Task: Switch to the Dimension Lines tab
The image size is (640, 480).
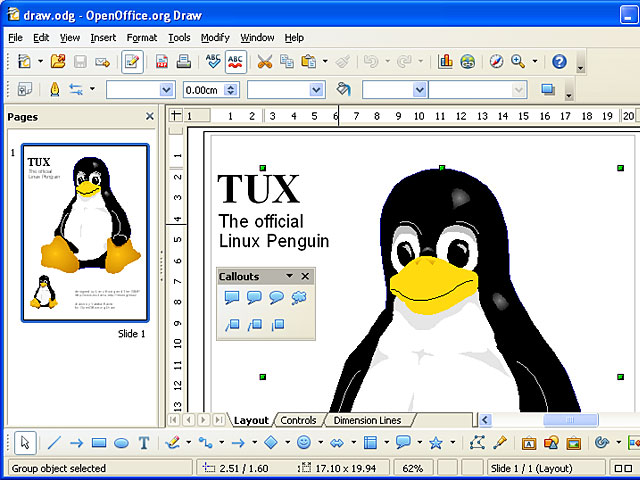Action: coord(367,421)
